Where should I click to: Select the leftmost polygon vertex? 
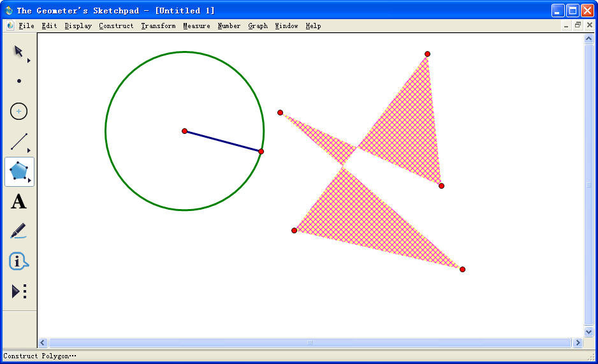click(281, 112)
